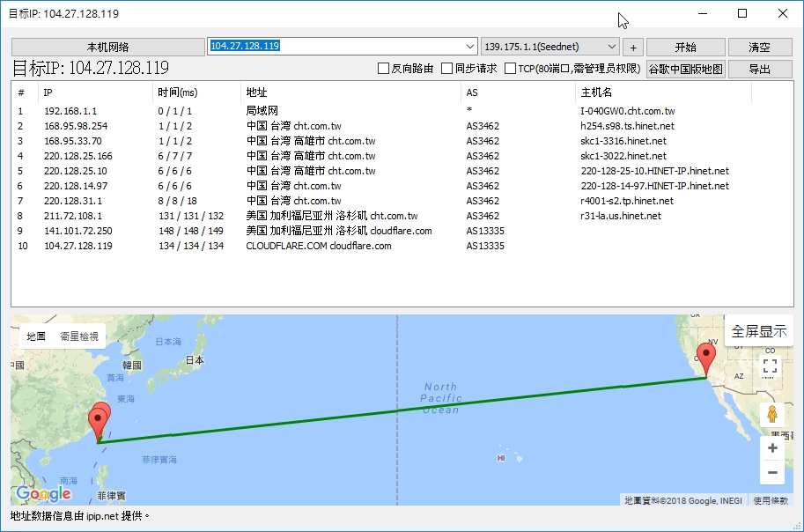Click the AS13335 cell for 141.101.72.250
Screen dimensions: 804x532
click(x=485, y=231)
